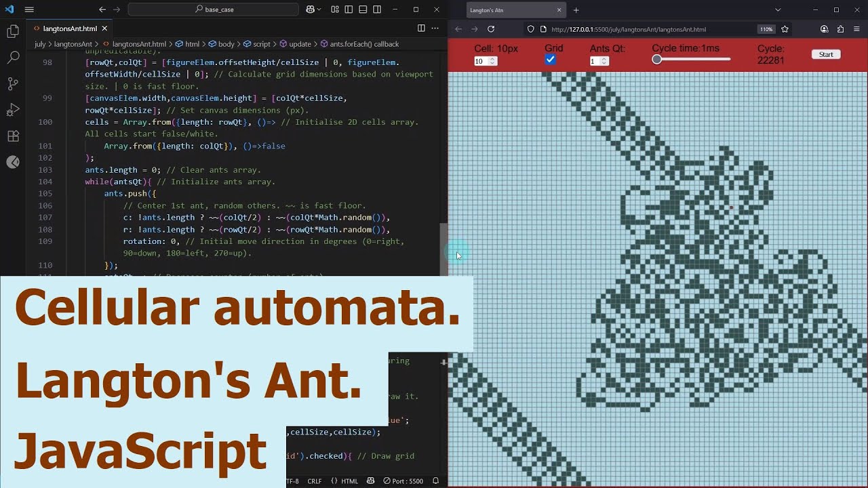868x488 pixels.
Task: Click the Cell size spinner arrows
Action: click(493, 61)
